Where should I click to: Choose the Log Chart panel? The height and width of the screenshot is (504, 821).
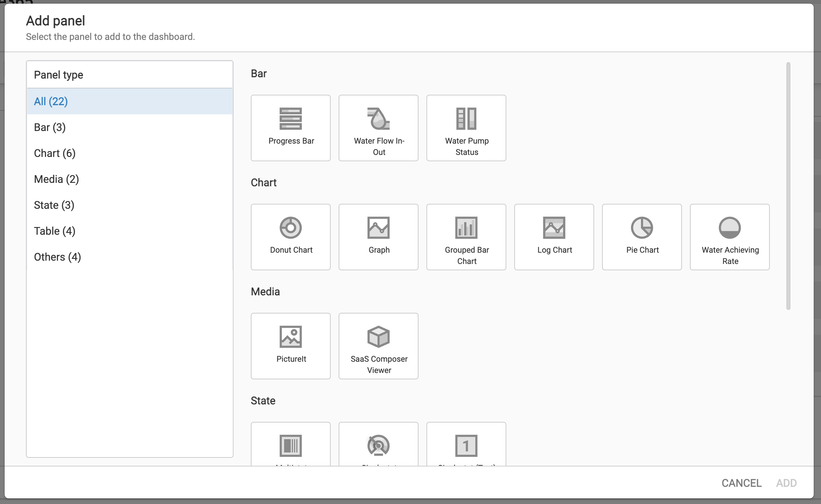(554, 237)
